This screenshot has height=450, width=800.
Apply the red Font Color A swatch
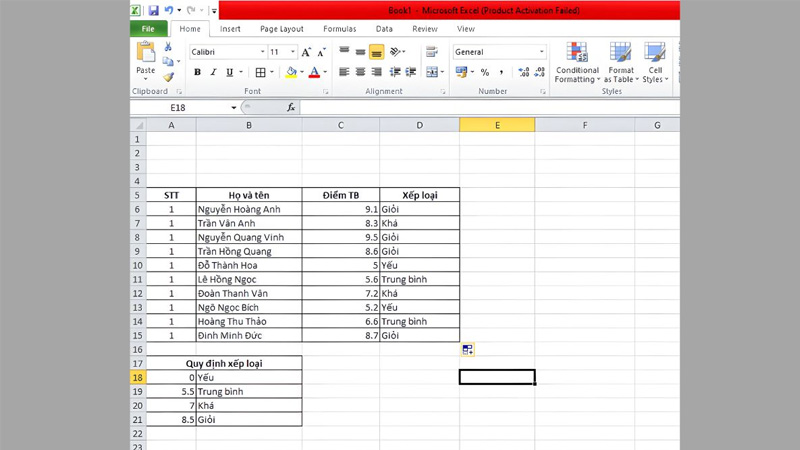tap(314, 72)
